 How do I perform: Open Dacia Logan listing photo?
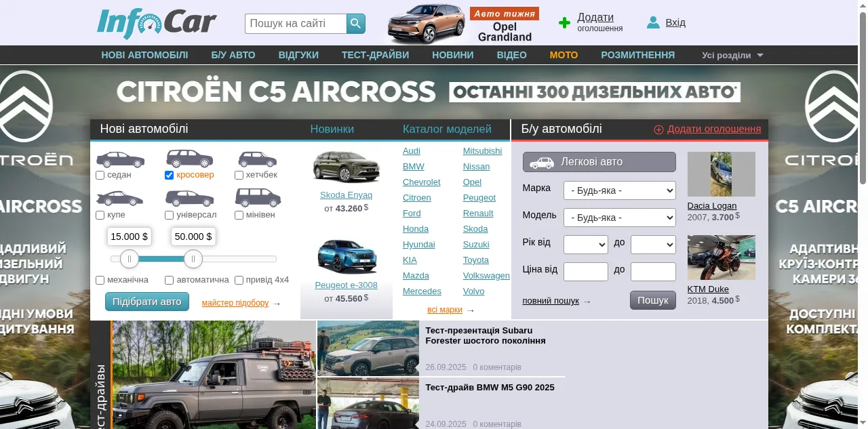[x=722, y=174]
